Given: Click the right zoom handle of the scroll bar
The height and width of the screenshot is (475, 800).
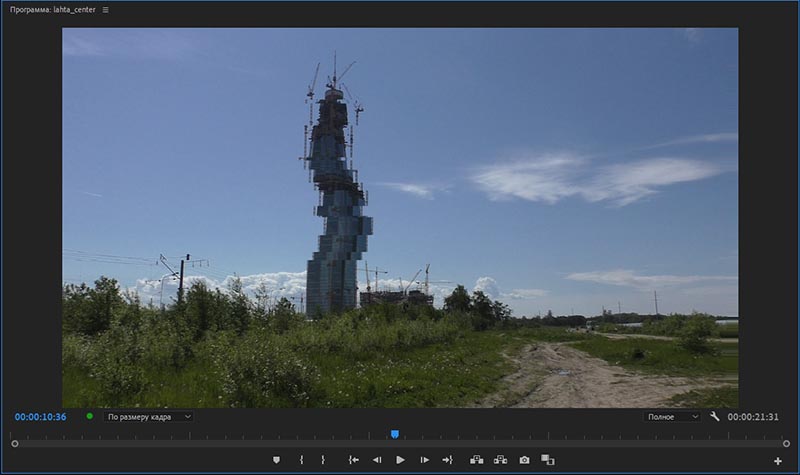Looking at the screenshot, I should click(786, 444).
